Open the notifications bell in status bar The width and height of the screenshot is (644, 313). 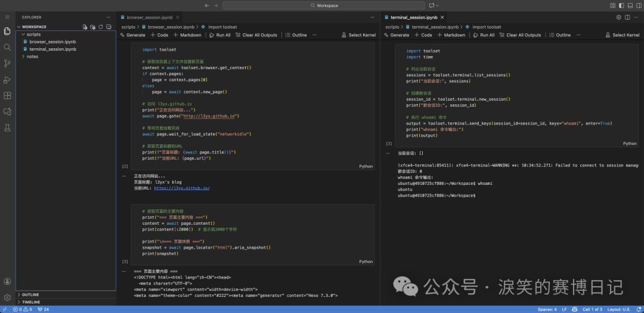[x=639, y=309]
